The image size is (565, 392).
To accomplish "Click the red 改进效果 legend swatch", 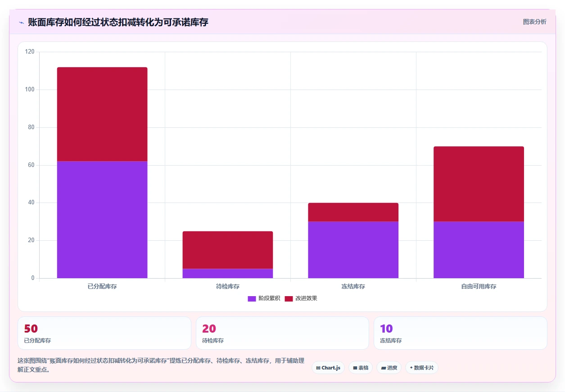I will click(289, 298).
